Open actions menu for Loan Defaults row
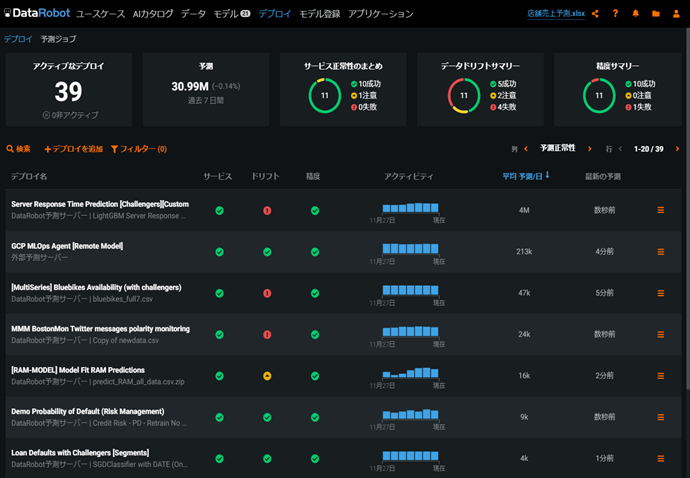690x478 pixels. point(661,459)
